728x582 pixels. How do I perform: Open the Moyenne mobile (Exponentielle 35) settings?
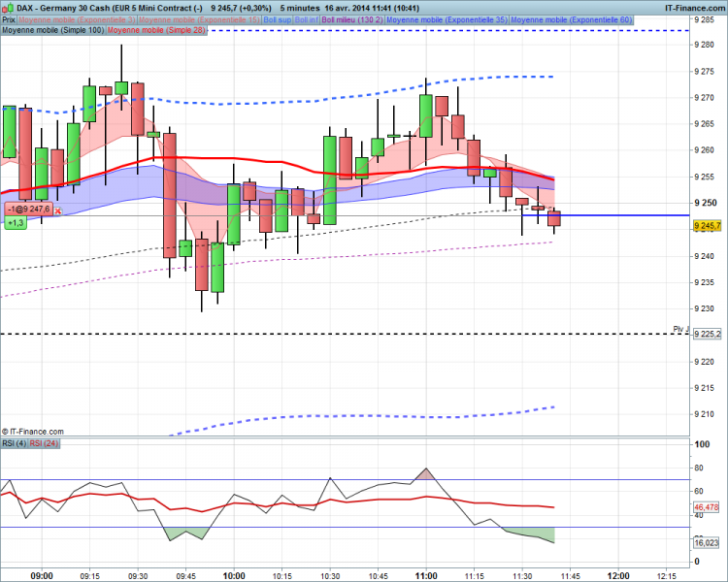[447, 20]
